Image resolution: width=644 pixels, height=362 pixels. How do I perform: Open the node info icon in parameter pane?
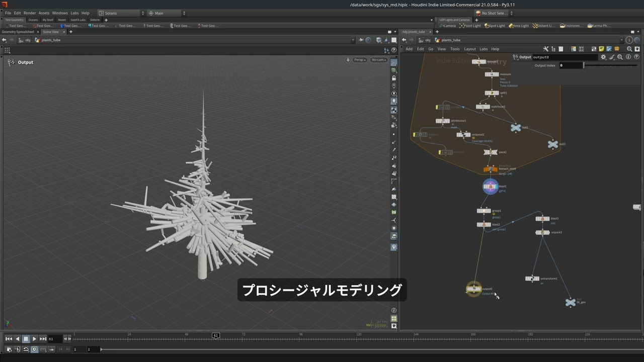click(x=628, y=57)
